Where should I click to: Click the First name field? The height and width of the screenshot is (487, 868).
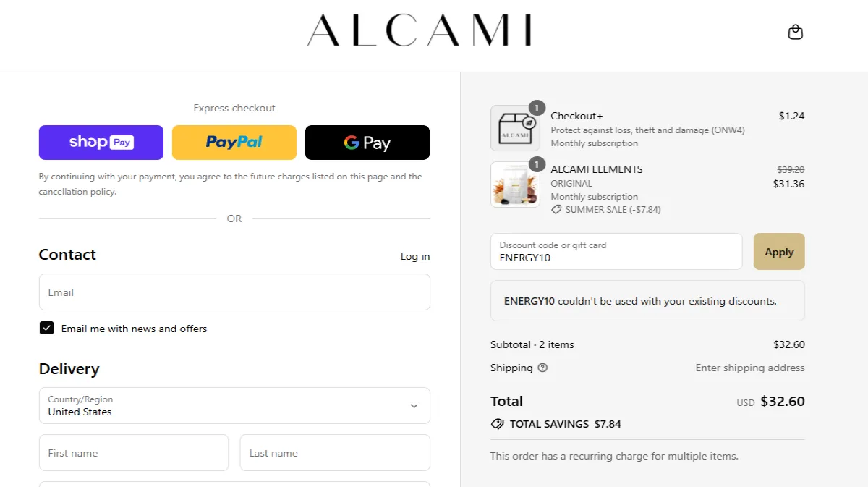[x=134, y=453]
